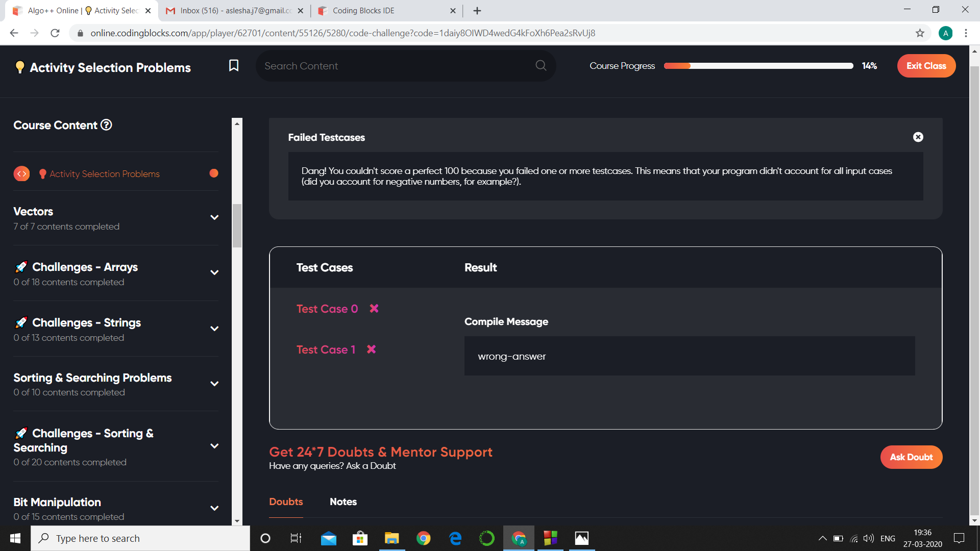This screenshot has height=551, width=980.
Task: Open Microsoft Store from taskbar
Action: point(360,538)
